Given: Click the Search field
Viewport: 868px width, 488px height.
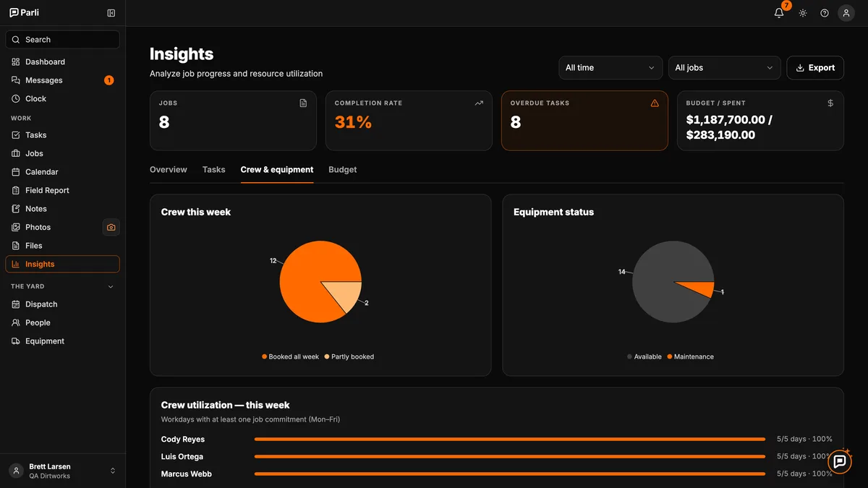Looking at the screenshot, I should click(x=63, y=40).
